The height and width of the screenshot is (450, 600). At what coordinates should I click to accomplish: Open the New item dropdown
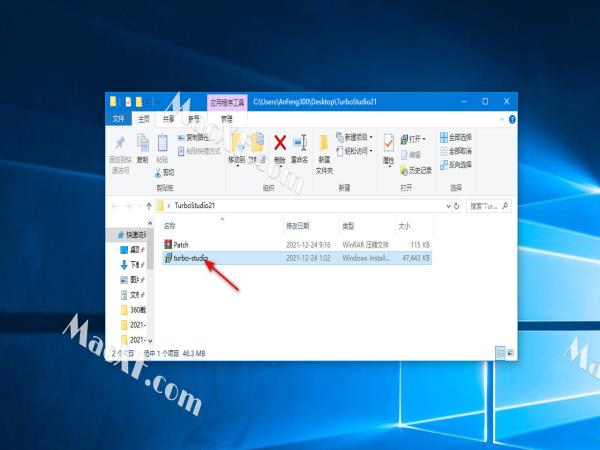click(354, 137)
